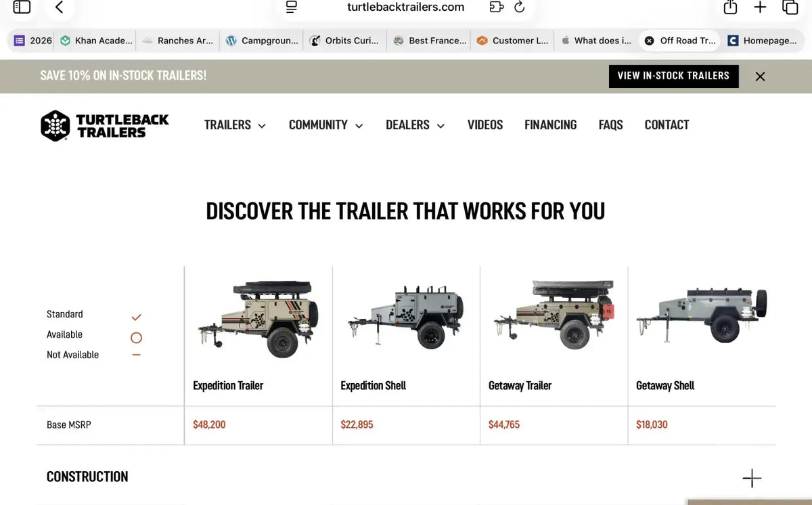Open the Dealers dropdown menu

click(415, 125)
